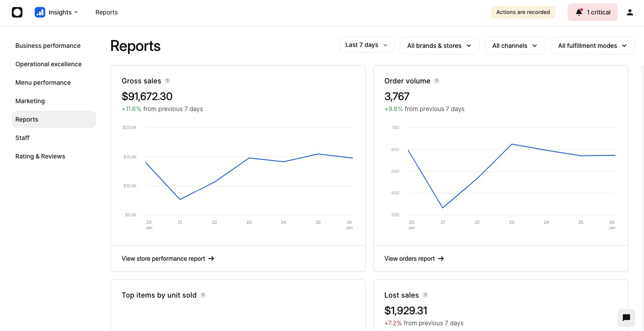
Task: Open the chat support bubble icon
Action: [x=626, y=318]
